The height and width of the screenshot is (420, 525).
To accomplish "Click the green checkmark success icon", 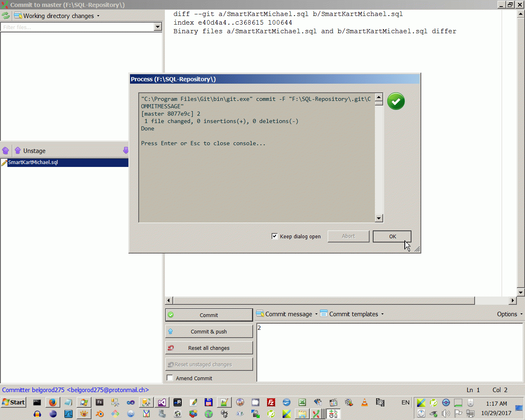I will pos(396,101).
